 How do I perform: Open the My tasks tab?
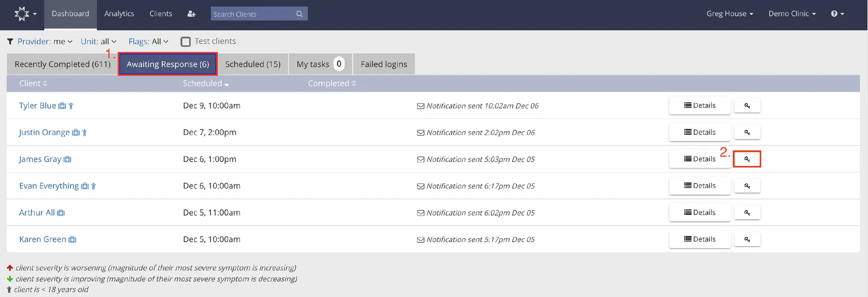click(x=320, y=64)
